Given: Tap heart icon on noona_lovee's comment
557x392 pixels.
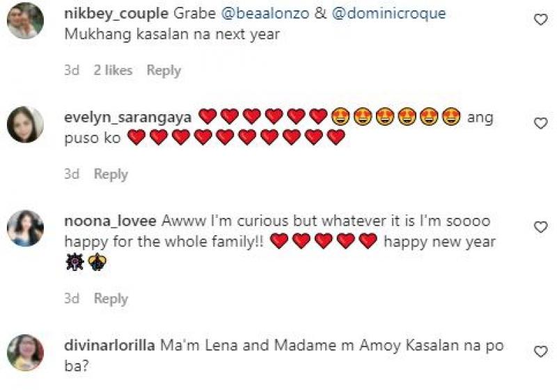Looking at the screenshot, I should [x=540, y=227].
